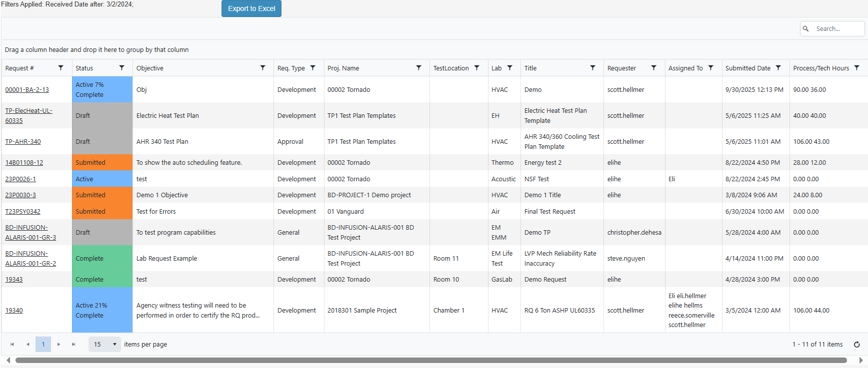Jump to last page in pager
Screen dimensions: 868x368
[x=73, y=345]
